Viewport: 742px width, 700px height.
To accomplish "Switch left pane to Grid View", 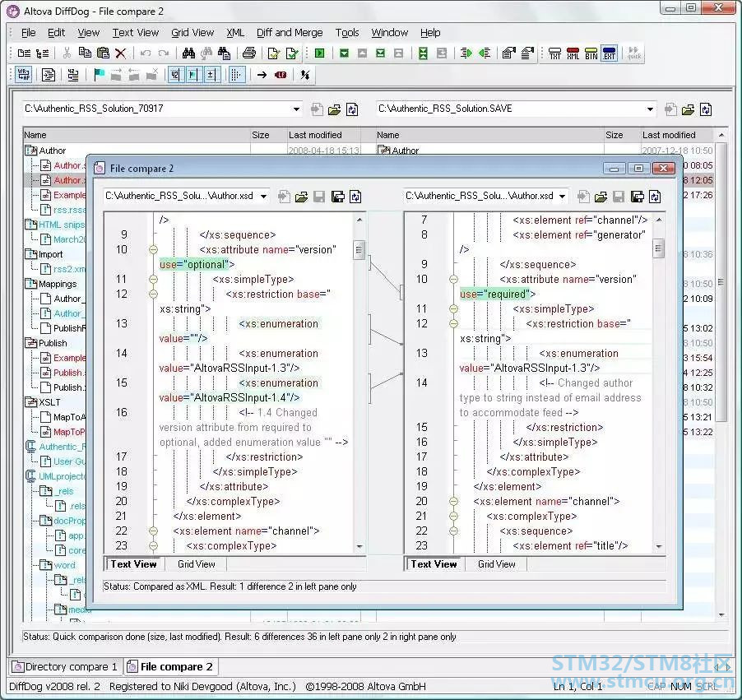I will (196, 563).
